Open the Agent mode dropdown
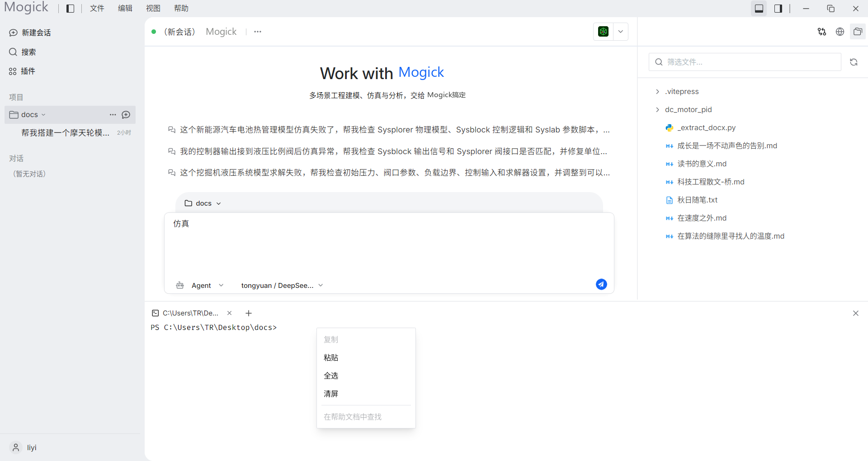 click(x=200, y=286)
